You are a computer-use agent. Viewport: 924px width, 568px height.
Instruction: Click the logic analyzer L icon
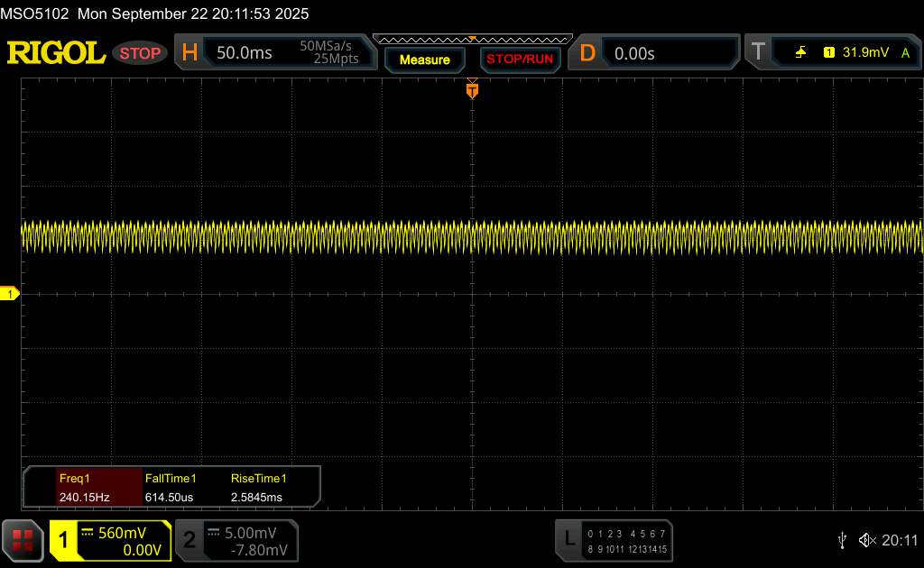pos(568,539)
